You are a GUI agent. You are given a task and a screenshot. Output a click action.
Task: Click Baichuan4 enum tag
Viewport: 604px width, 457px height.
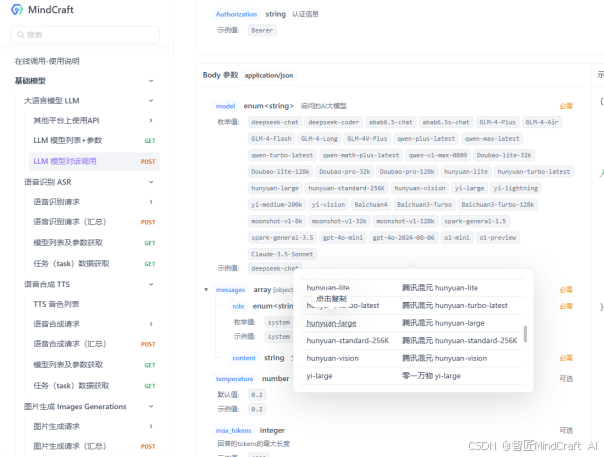(x=371, y=205)
